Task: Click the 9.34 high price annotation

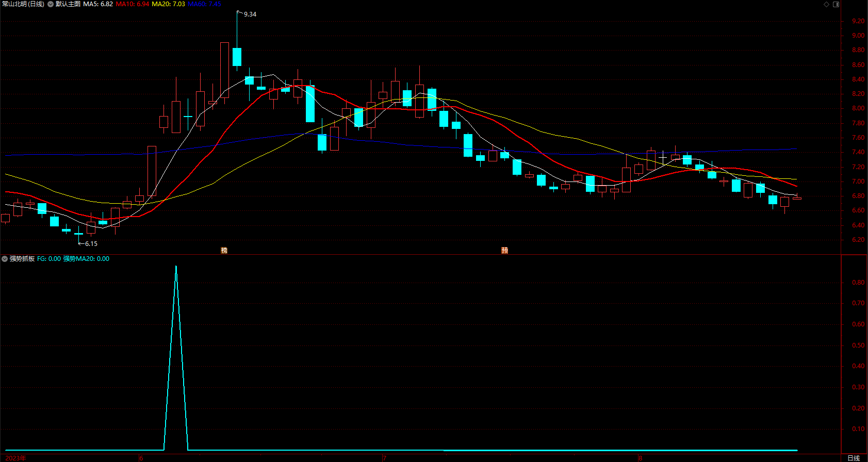Action: [x=250, y=14]
